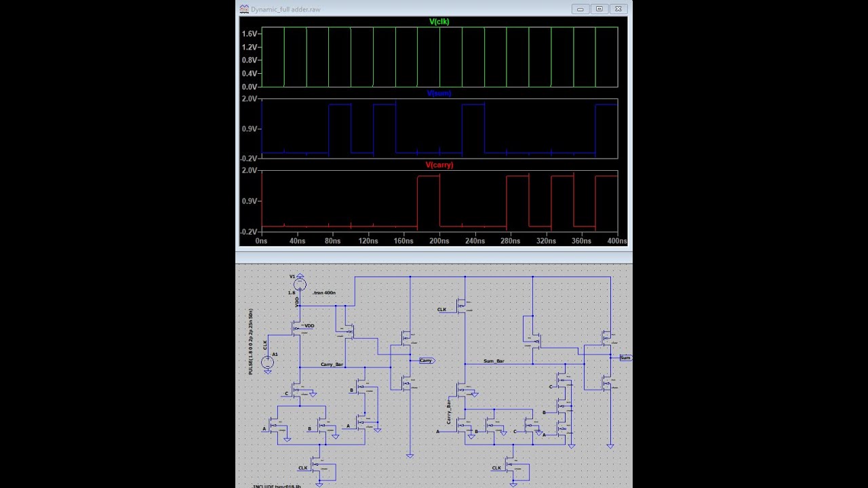The height and width of the screenshot is (488, 868).
Task: Click the Sum_Bar net label
Action: tap(494, 361)
